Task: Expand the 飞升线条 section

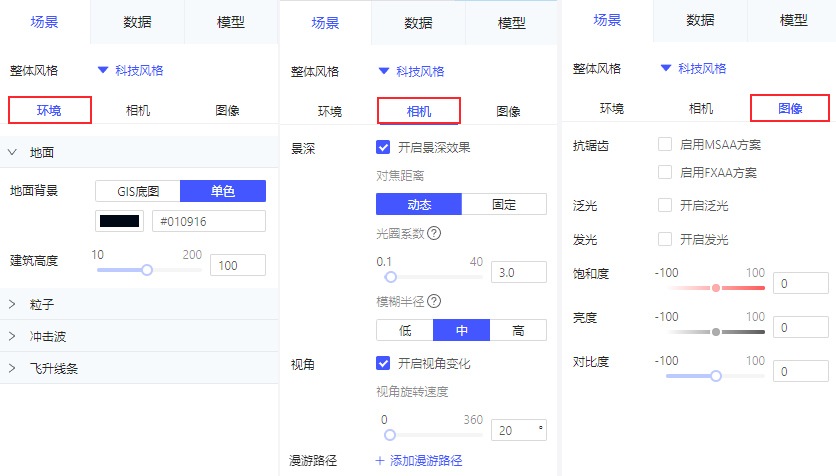Action: (13, 368)
